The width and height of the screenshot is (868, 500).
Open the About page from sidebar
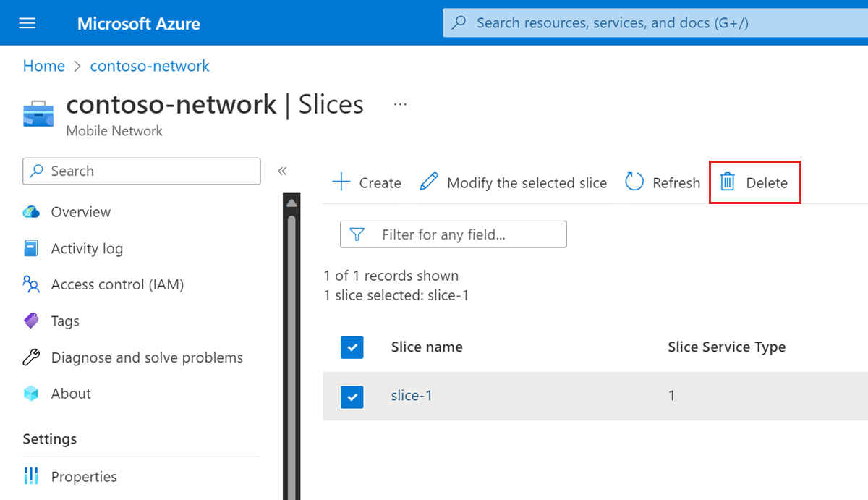click(30, 394)
